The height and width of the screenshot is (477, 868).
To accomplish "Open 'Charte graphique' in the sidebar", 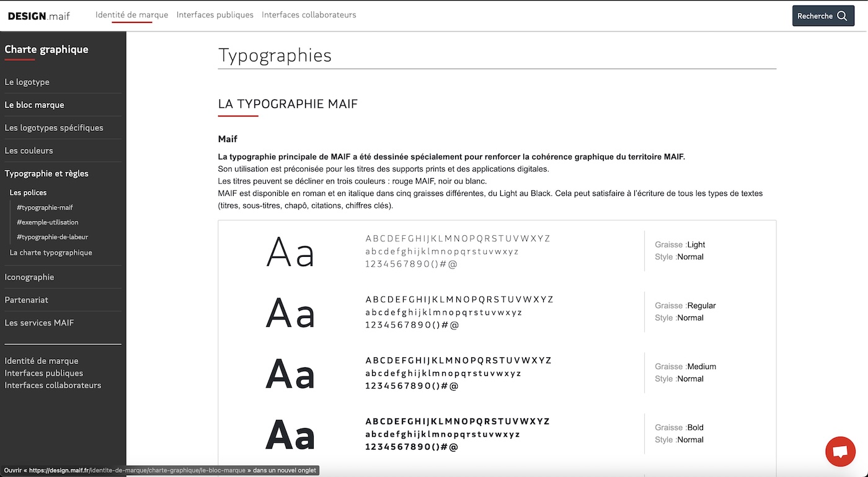I will point(46,49).
